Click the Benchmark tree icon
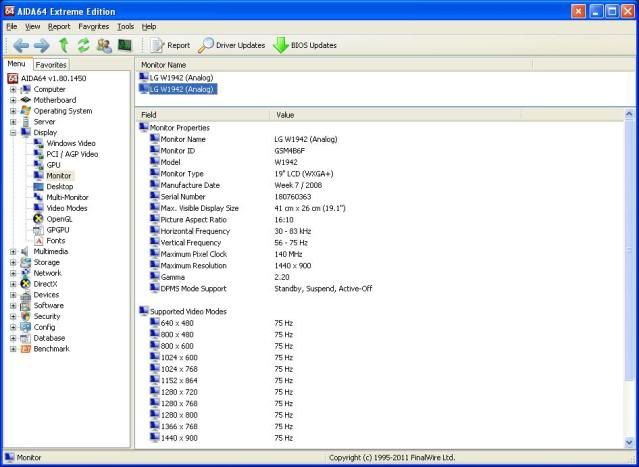Screen dimensions: 639x467 tap(26, 349)
